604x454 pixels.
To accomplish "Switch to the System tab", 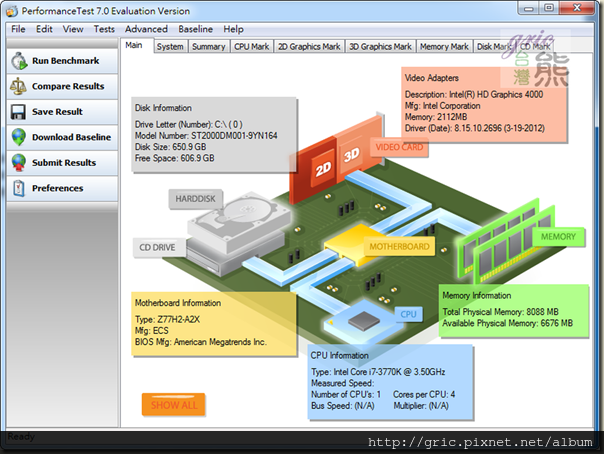I will click(170, 47).
